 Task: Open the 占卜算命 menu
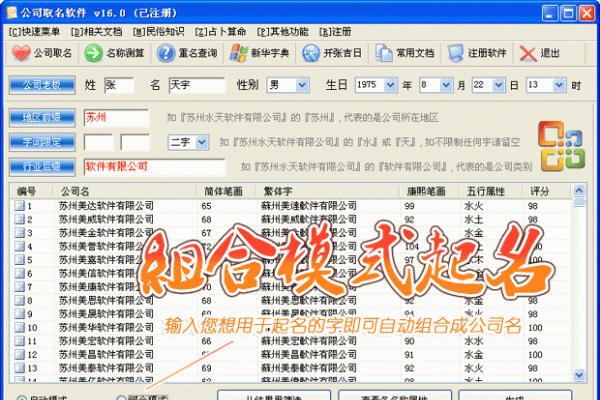click(x=220, y=31)
